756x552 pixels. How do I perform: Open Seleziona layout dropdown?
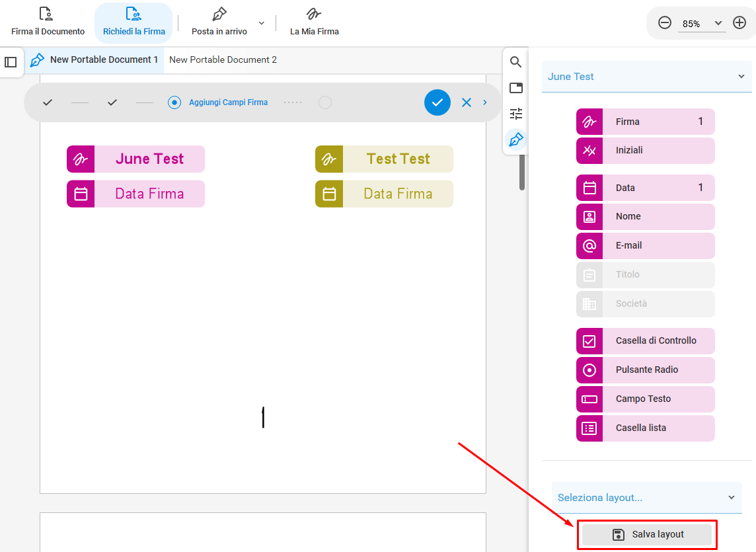pyautogui.click(x=646, y=498)
